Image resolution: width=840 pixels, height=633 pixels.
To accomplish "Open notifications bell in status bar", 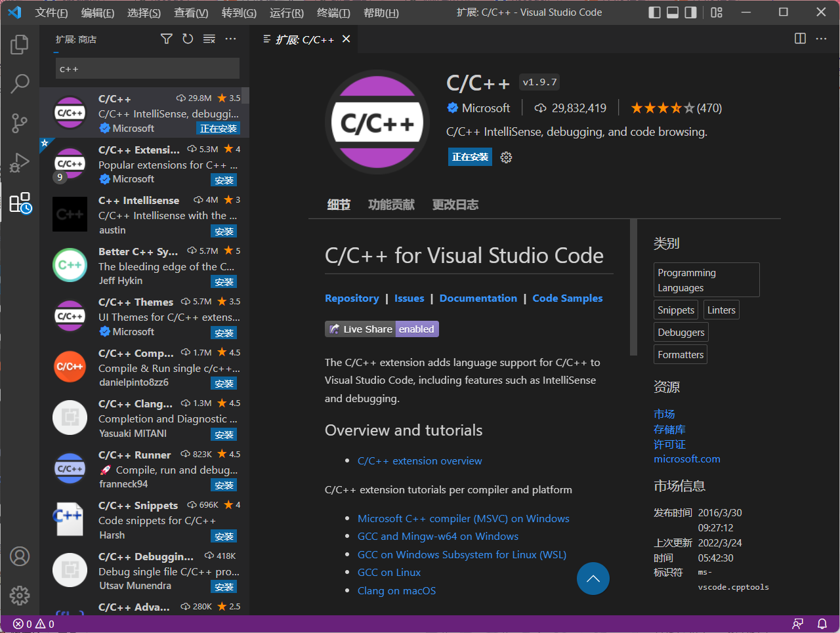I will pos(822,624).
